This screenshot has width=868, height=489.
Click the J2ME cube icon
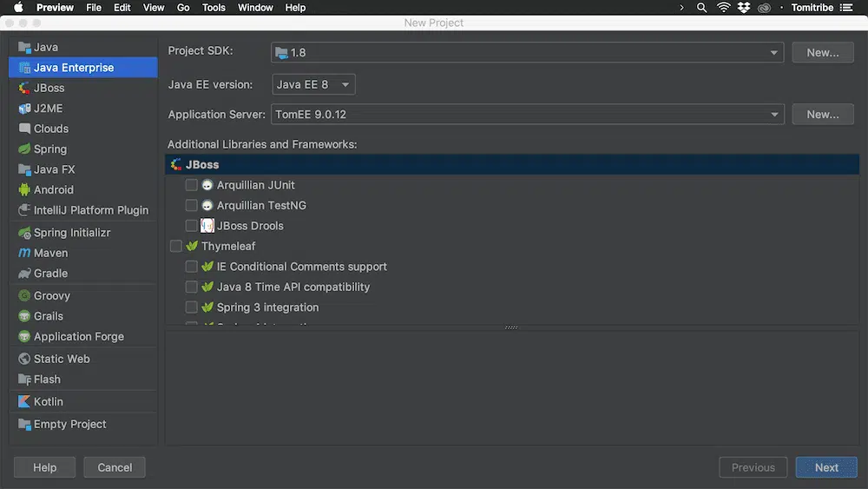tap(24, 109)
